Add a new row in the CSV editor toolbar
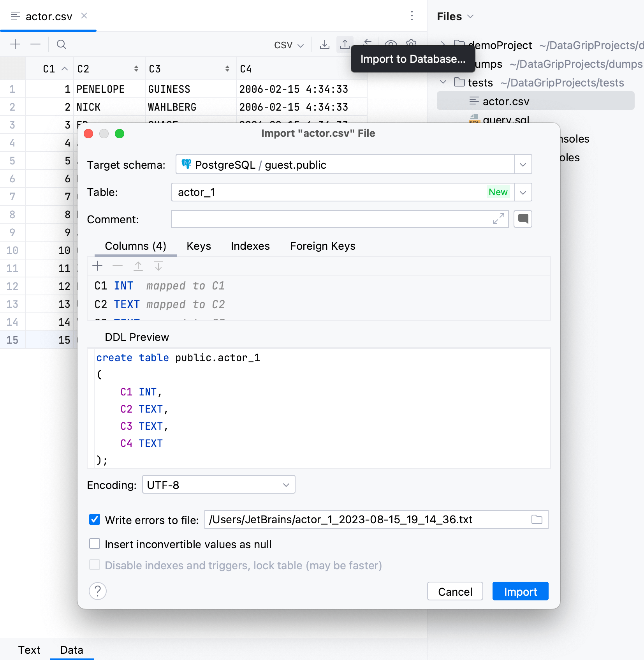The height and width of the screenshot is (660, 644). (x=15, y=44)
